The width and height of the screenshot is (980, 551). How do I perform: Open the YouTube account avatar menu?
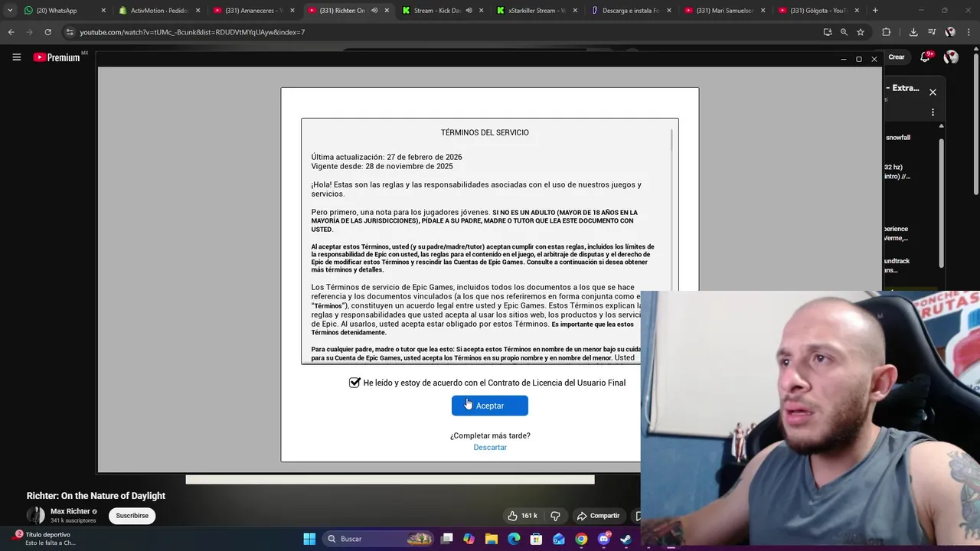click(x=951, y=57)
